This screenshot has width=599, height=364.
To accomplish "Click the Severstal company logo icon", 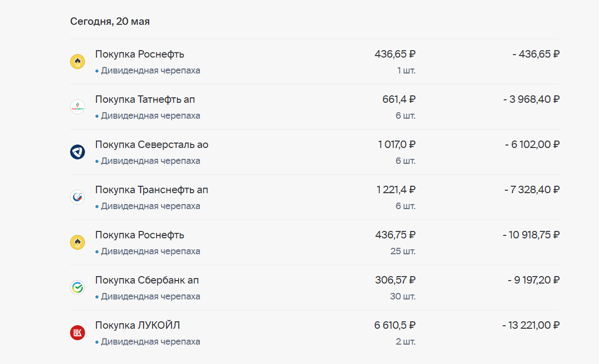I will pyautogui.click(x=78, y=152).
